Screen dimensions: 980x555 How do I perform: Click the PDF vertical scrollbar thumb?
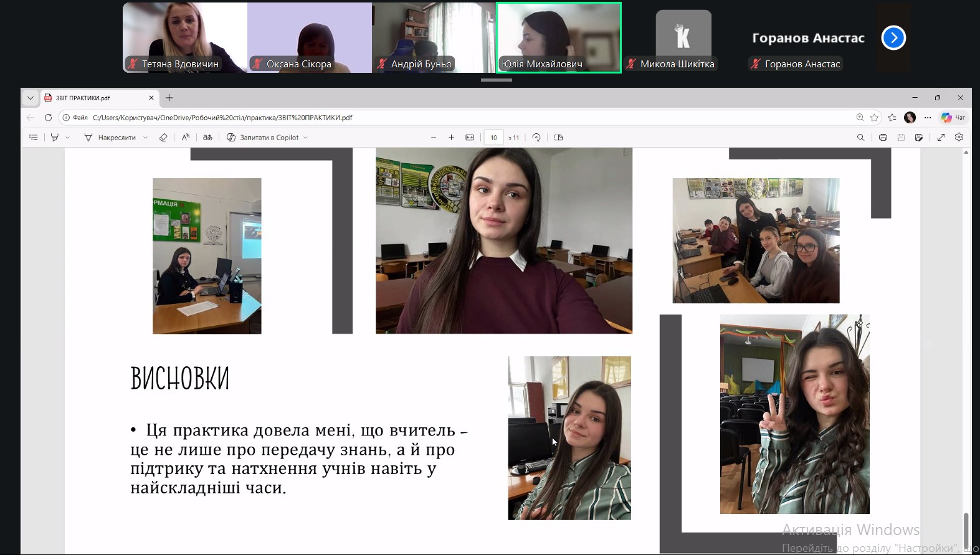click(x=966, y=529)
